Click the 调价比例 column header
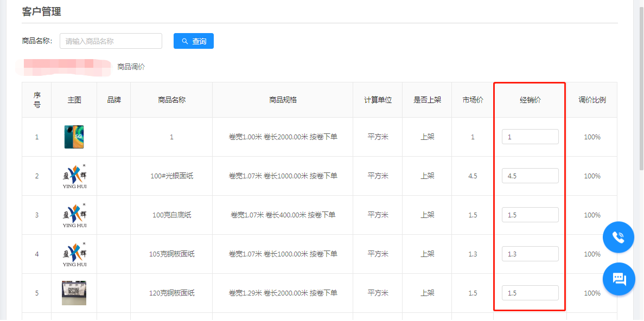Image resolution: width=644 pixels, height=321 pixels. coord(592,100)
